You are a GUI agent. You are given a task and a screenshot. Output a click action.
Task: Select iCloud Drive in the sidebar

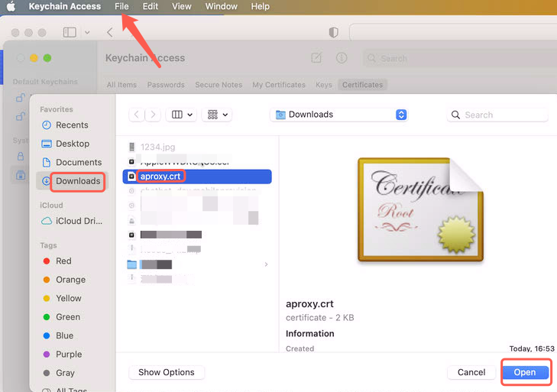[x=72, y=221]
